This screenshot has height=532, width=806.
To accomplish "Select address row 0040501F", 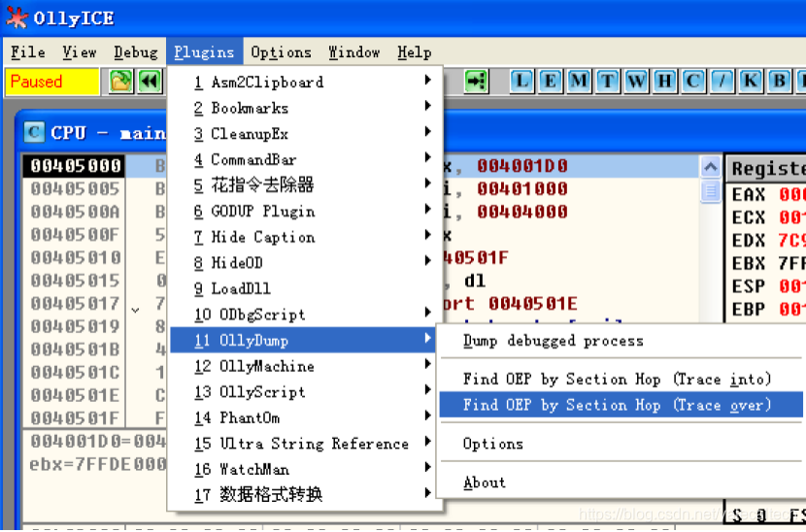I will (x=75, y=417).
